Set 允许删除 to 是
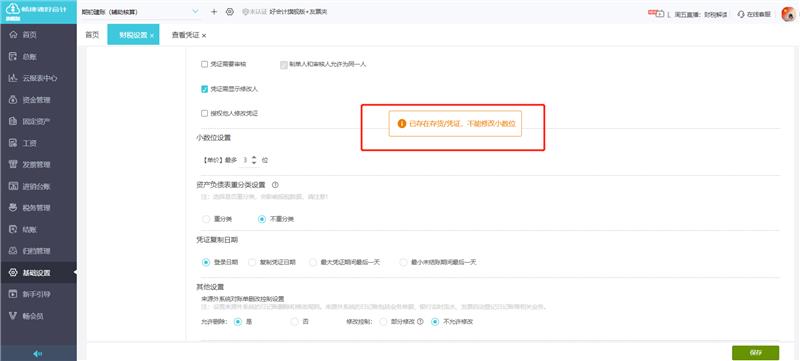Screen dimensions: 800x361 click(237, 322)
